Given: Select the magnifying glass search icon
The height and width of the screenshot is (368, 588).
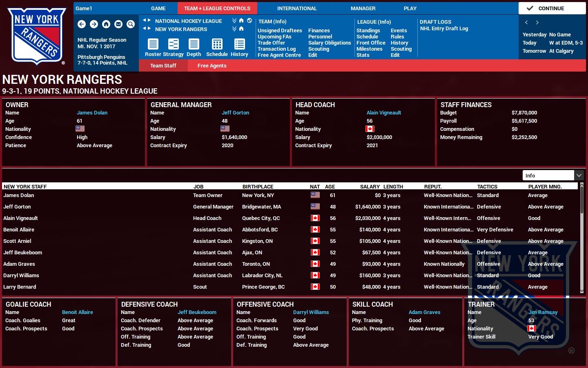Looking at the screenshot, I should click(131, 25).
